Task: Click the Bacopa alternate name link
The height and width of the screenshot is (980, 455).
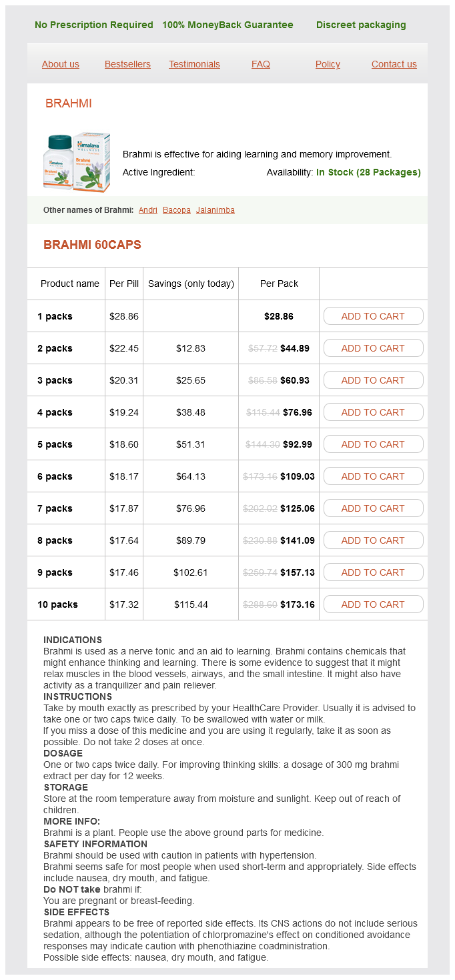Action: pos(177,210)
